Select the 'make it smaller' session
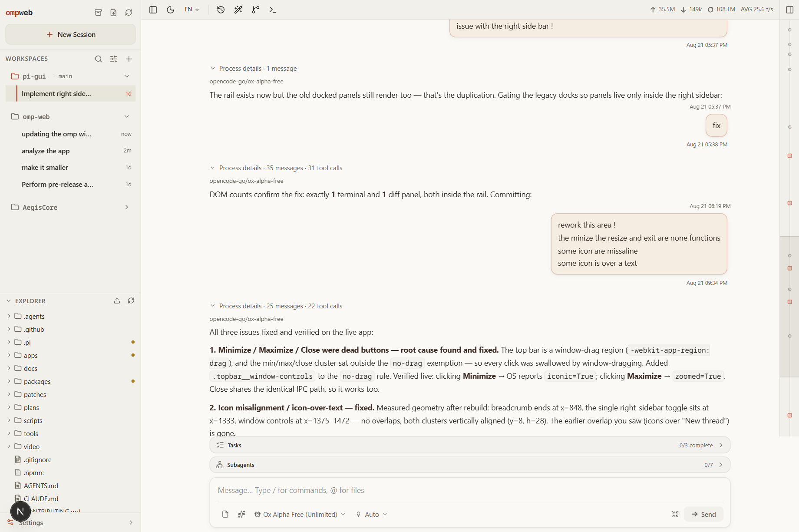This screenshot has height=532, width=799. 70,167
